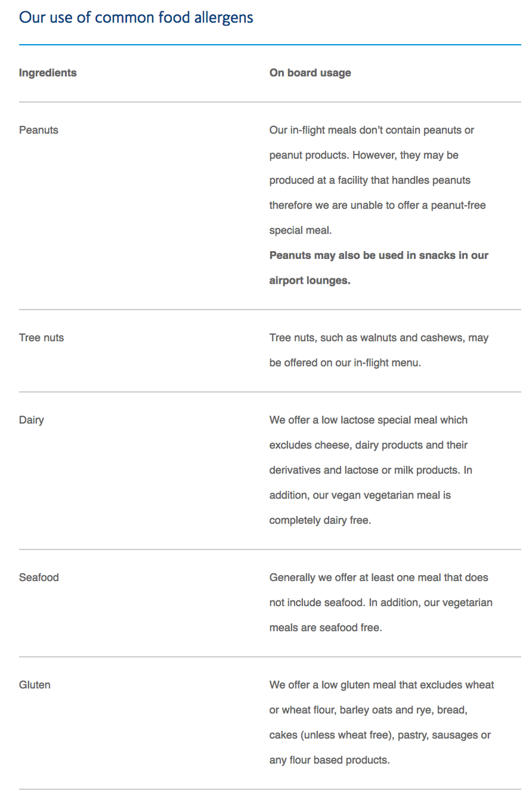
Task: Select the Ingredients column header
Action: tap(47, 73)
